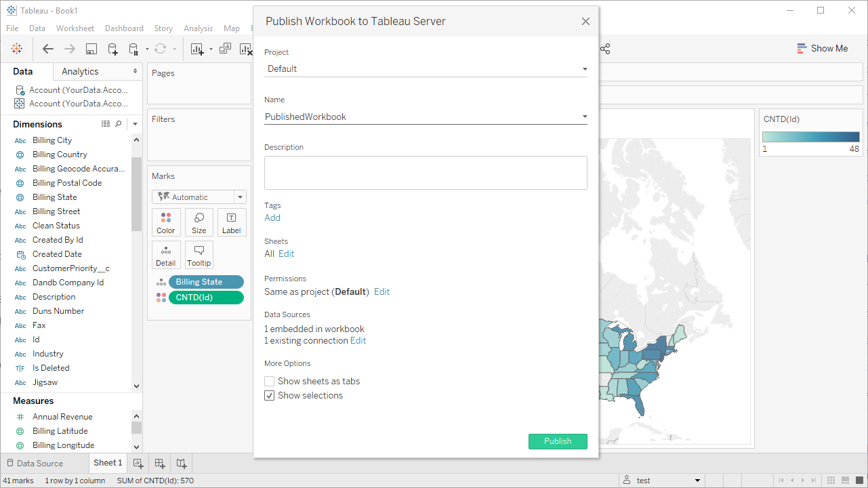
Task: Open the workbook Name dropdown
Action: (x=585, y=117)
